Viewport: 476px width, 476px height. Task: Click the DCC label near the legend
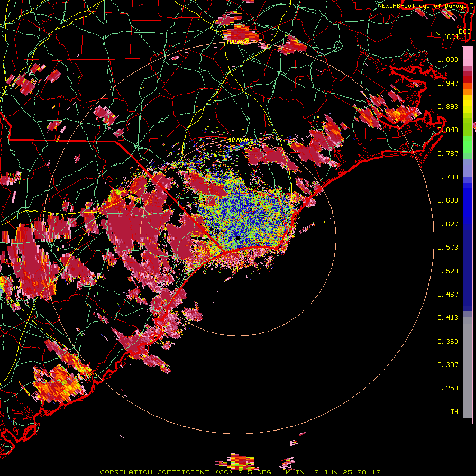(x=464, y=31)
